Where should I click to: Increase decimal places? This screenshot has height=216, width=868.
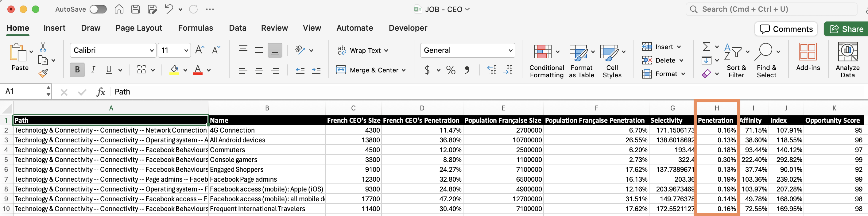492,70
